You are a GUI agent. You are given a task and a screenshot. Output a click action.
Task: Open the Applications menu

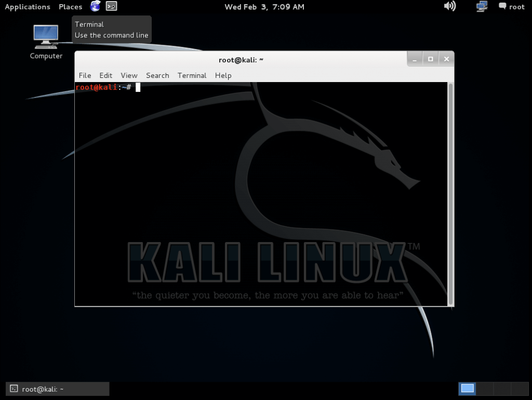(28, 7)
